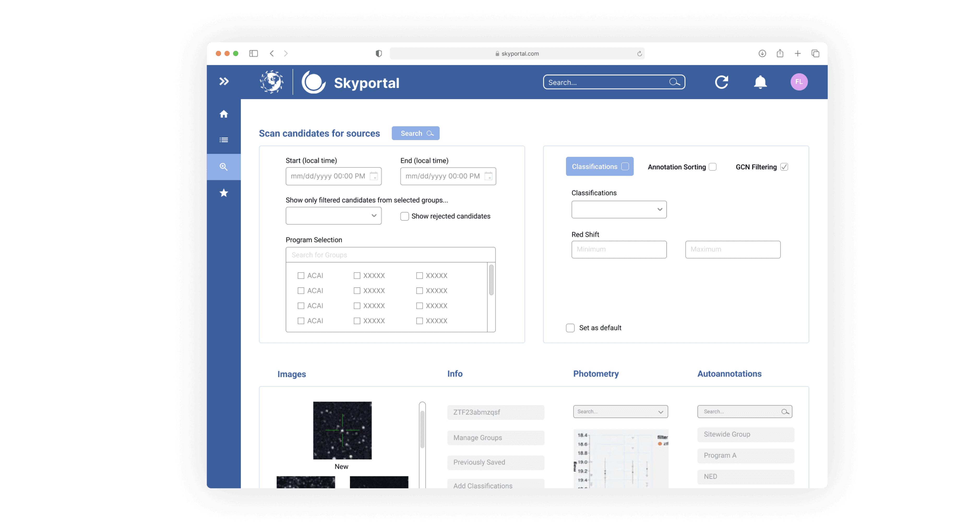Image resolution: width=980 pixels, height=532 pixels.
Task: Expand the Classifications dropdown
Action: pos(619,209)
